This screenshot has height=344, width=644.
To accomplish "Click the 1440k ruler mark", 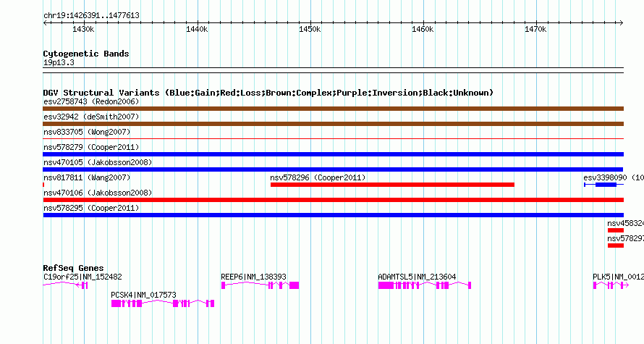I will click(197, 29).
